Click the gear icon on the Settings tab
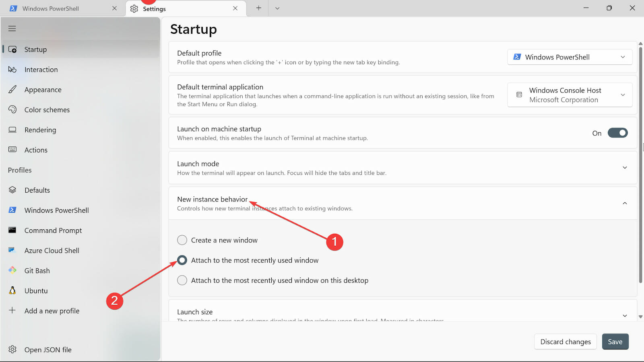 pyautogui.click(x=134, y=8)
